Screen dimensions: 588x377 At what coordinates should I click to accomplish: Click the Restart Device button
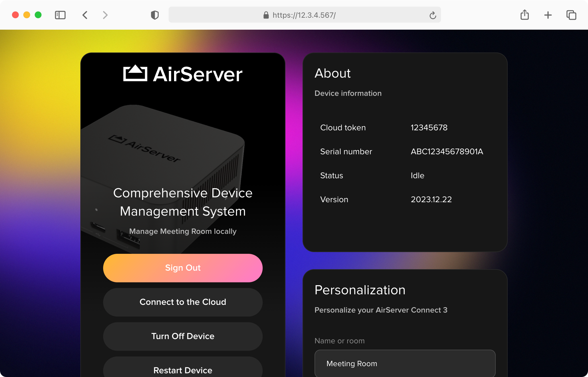(183, 367)
